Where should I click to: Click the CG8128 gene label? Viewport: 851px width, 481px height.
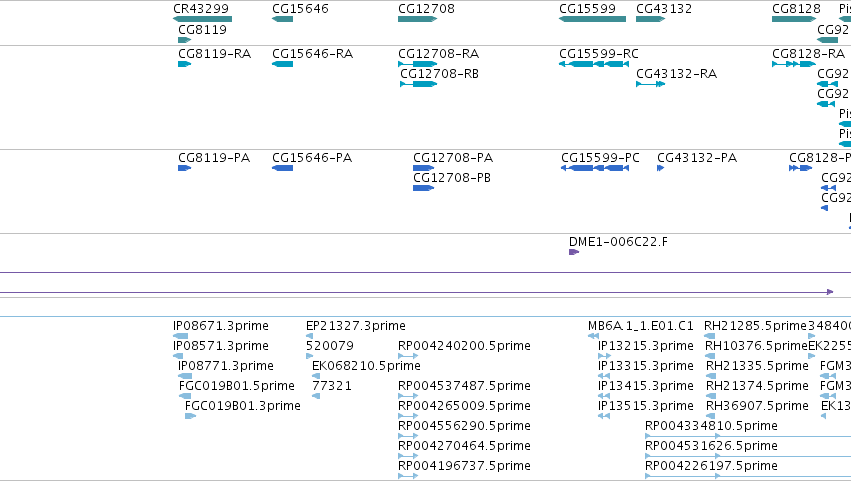pos(796,9)
